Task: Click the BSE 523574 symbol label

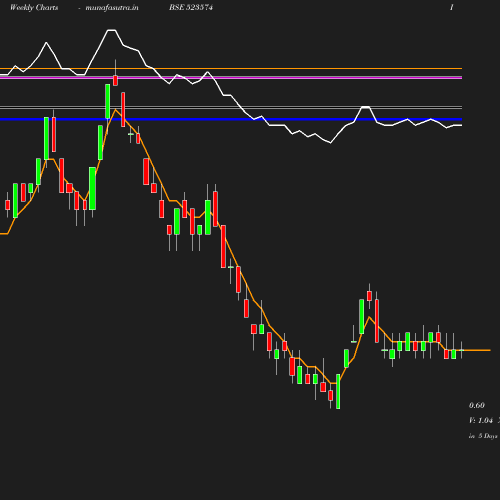Action: (191, 7)
